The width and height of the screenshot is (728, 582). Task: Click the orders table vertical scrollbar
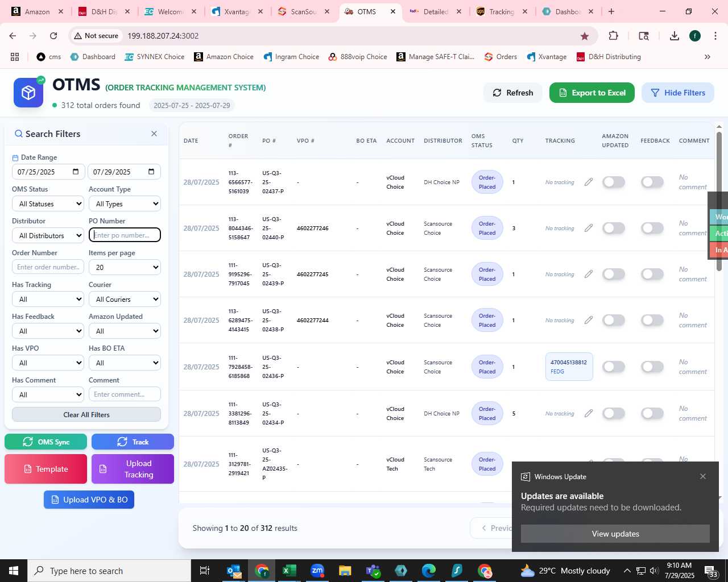tap(719, 201)
